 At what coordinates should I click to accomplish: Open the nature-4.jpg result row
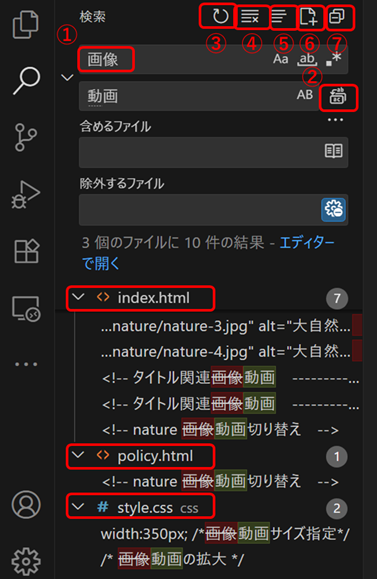(x=226, y=352)
